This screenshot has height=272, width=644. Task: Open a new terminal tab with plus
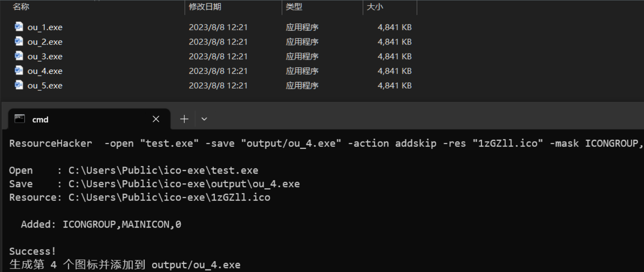coord(184,119)
